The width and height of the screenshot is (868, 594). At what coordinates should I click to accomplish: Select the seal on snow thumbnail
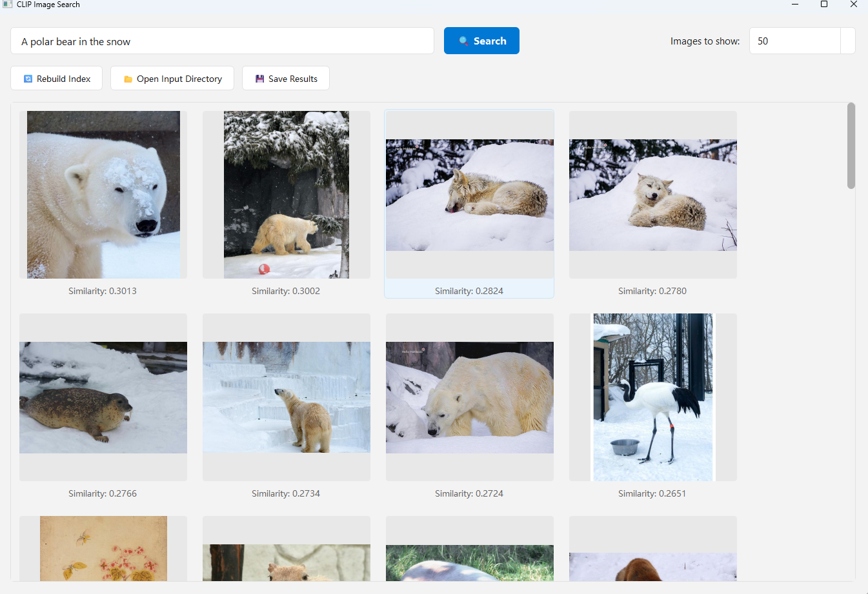click(103, 397)
